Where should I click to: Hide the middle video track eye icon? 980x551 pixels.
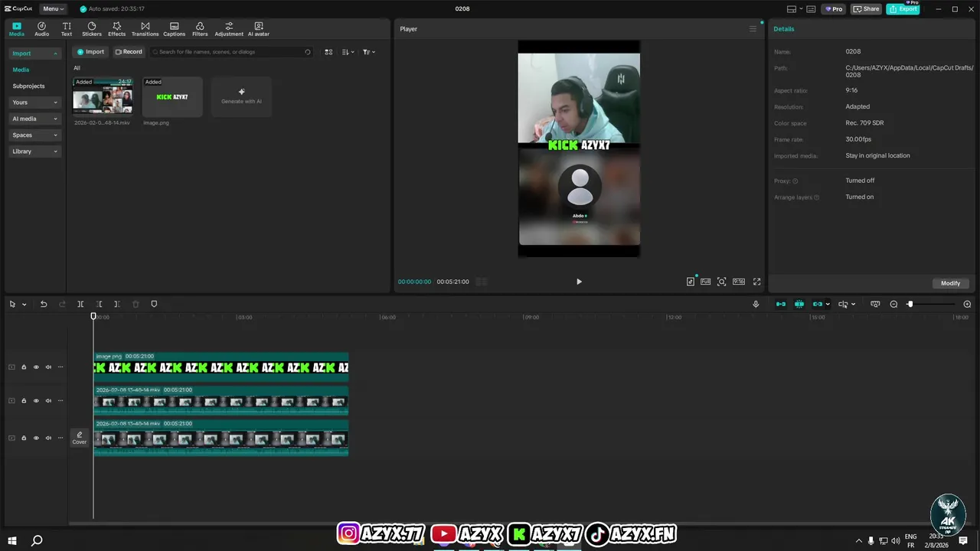[x=36, y=401]
